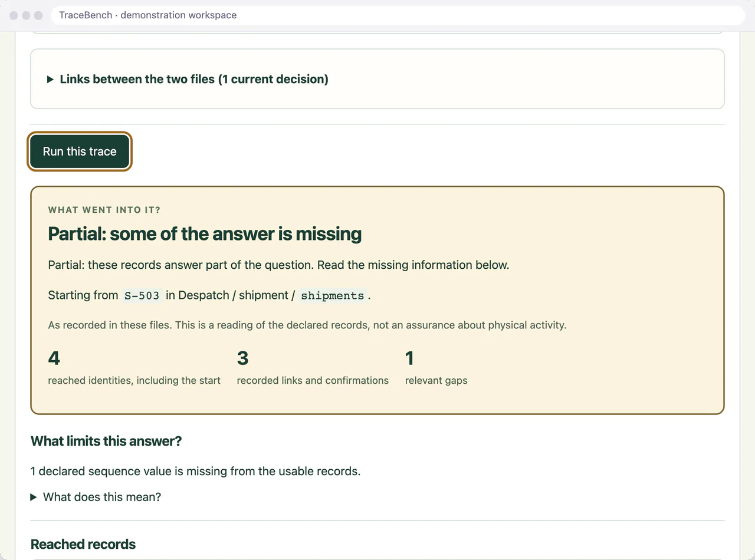Viewport: 755px width, 560px height.
Task: Click the 'Partial: some of the answer is missing' heading
Action: [x=205, y=234]
